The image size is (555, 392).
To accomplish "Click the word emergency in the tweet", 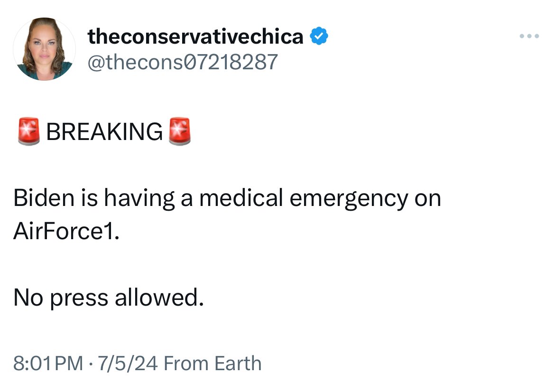I will click(x=349, y=199).
